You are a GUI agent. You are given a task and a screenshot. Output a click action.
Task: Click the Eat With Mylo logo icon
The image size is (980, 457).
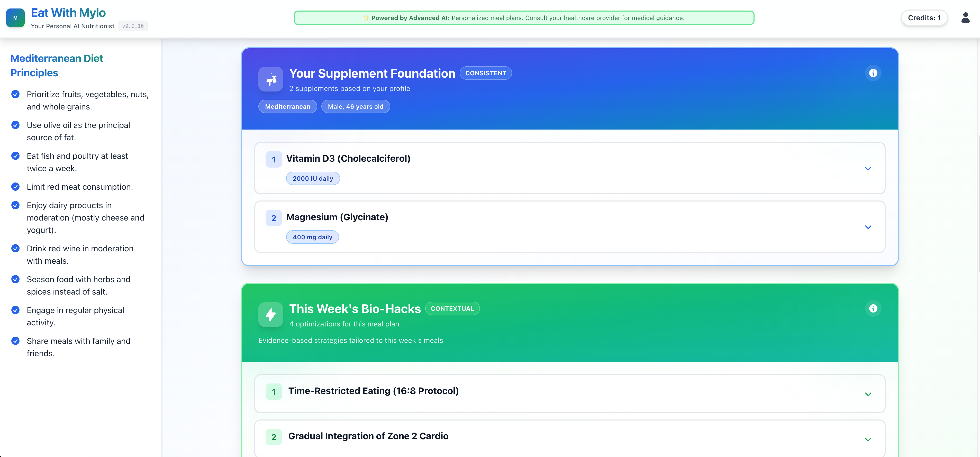point(15,17)
